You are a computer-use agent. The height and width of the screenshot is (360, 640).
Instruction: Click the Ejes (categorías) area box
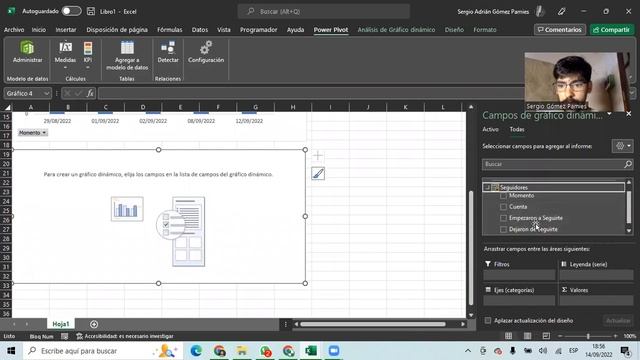point(519,301)
